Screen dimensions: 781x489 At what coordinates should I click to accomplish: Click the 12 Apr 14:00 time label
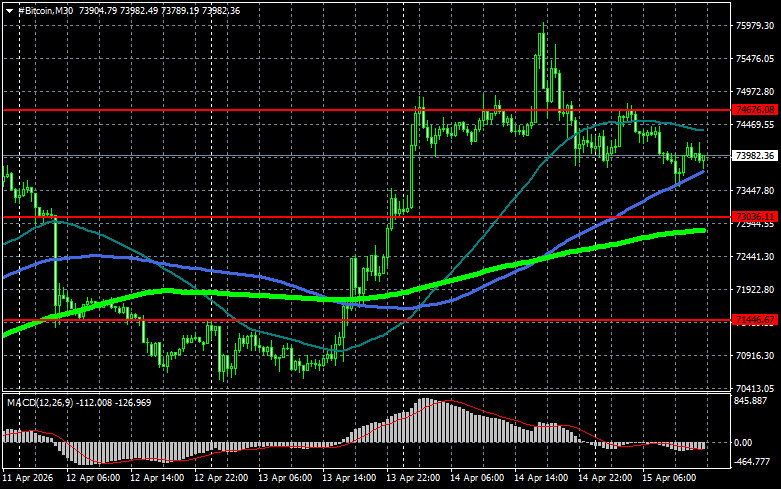pos(157,478)
